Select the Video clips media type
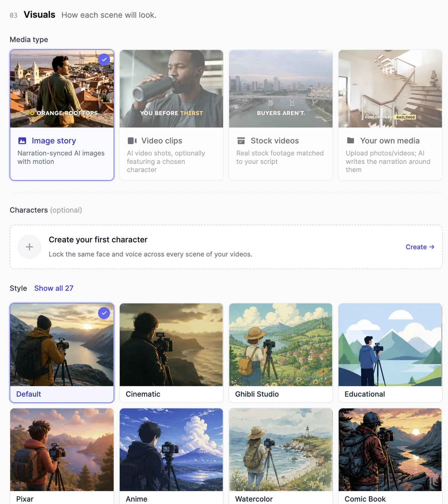This screenshot has height=504, width=448. 171,115
